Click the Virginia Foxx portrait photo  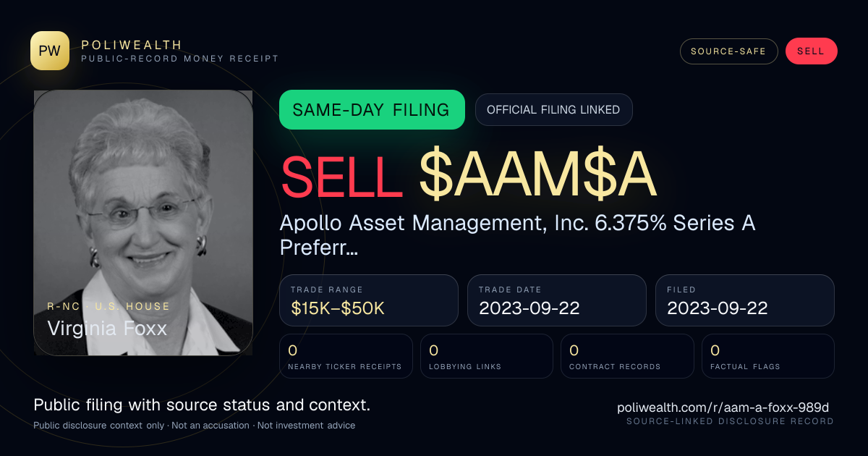point(143,223)
